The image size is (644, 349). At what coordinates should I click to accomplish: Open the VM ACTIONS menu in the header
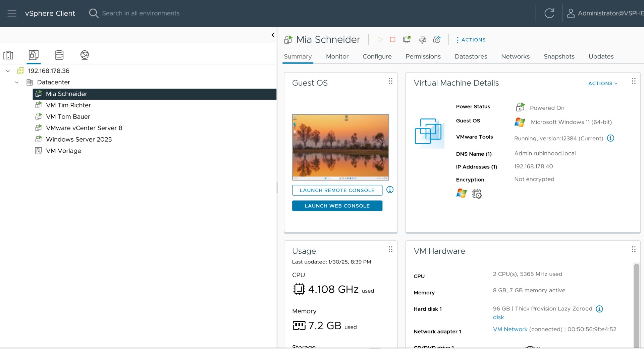pos(471,40)
